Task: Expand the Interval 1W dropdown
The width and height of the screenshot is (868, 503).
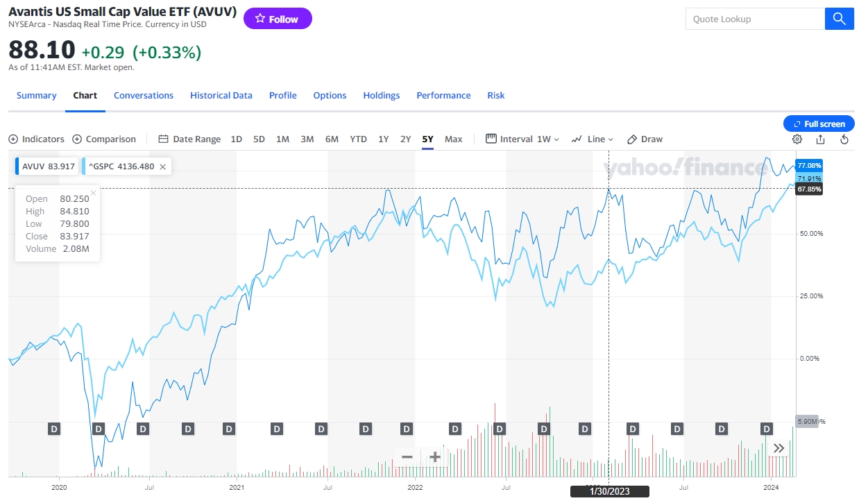Action: [523, 139]
